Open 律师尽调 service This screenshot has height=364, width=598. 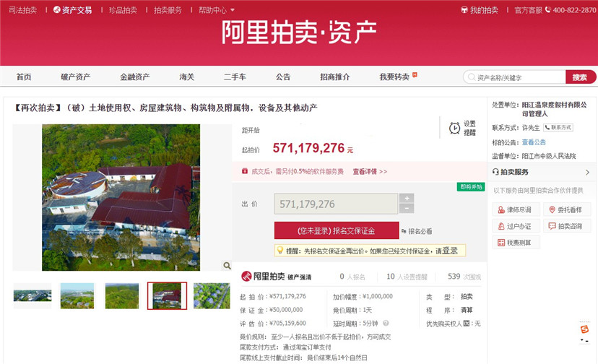coord(516,209)
